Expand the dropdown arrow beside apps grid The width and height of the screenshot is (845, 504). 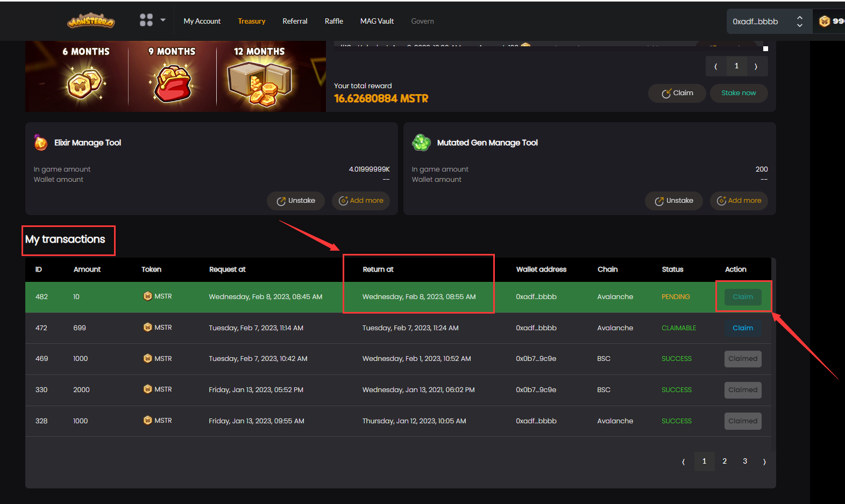163,20
